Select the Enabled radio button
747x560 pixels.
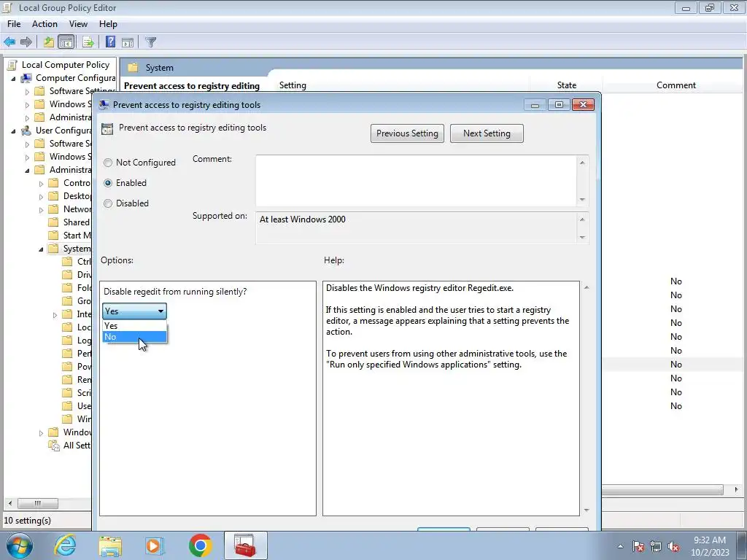[108, 183]
